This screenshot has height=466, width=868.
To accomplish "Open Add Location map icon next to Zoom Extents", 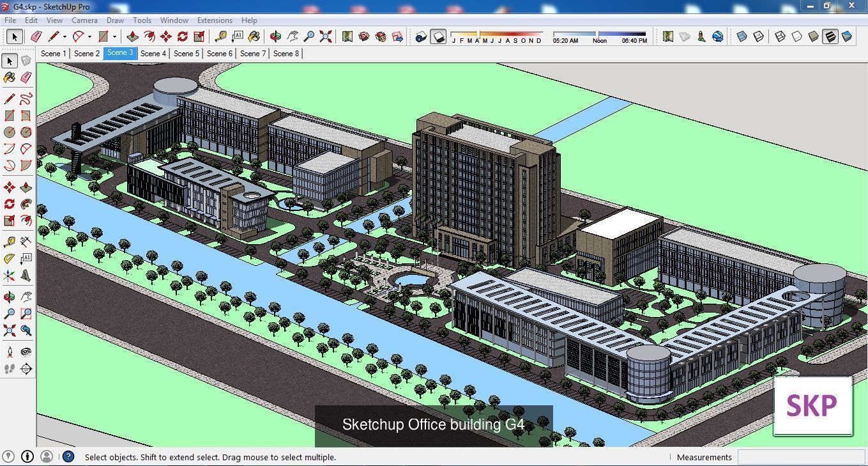I will (x=347, y=36).
